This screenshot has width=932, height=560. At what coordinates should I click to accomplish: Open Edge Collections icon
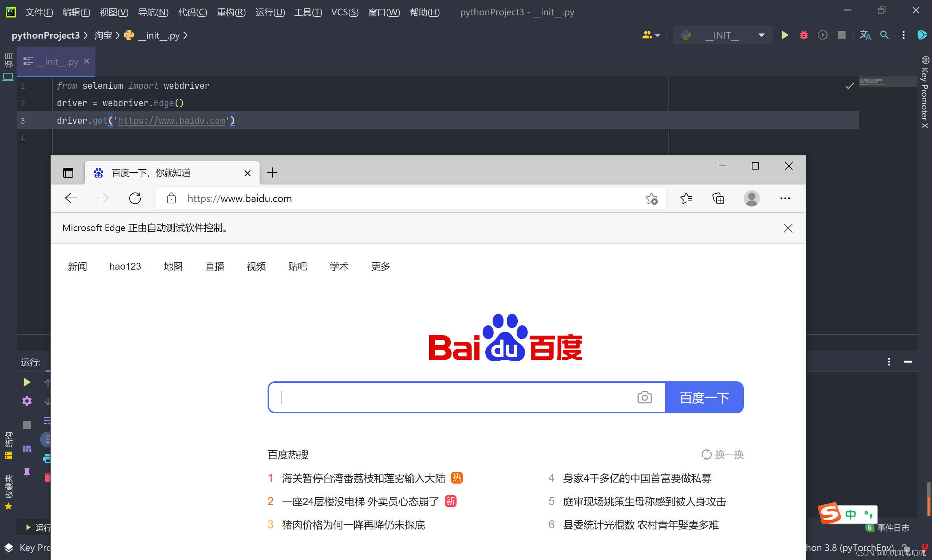[718, 198]
